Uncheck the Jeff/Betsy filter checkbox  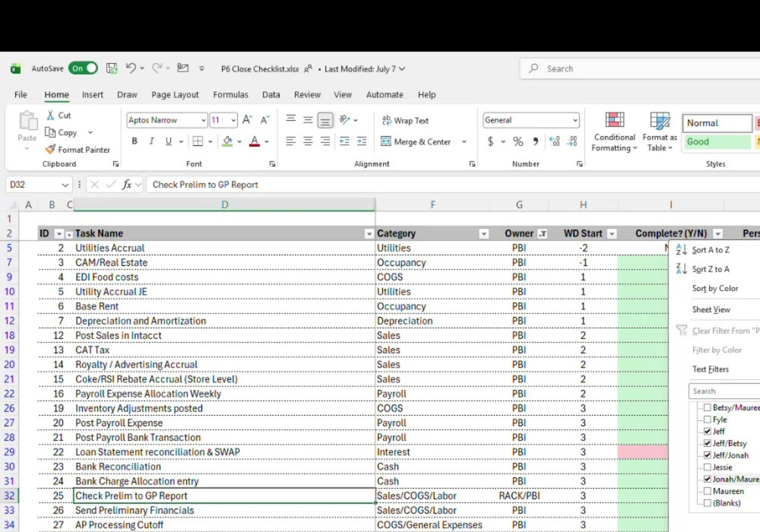(x=707, y=443)
